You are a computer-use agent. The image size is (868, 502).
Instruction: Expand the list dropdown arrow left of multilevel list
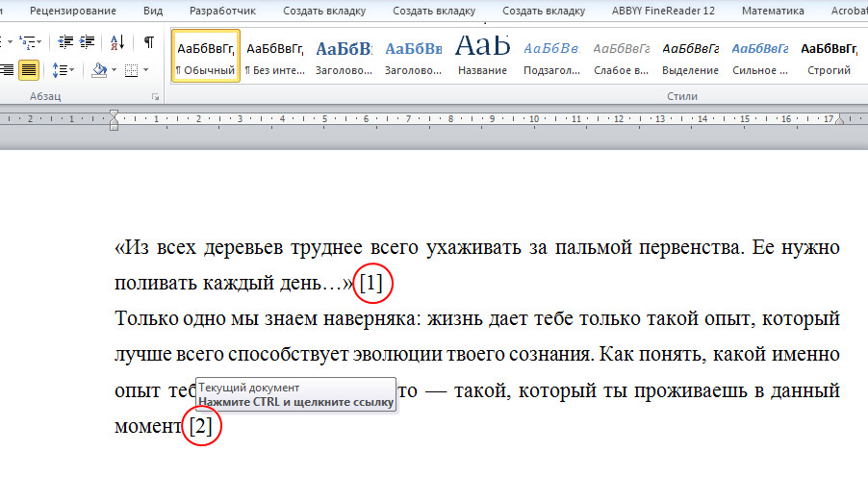[x=10, y=42]
